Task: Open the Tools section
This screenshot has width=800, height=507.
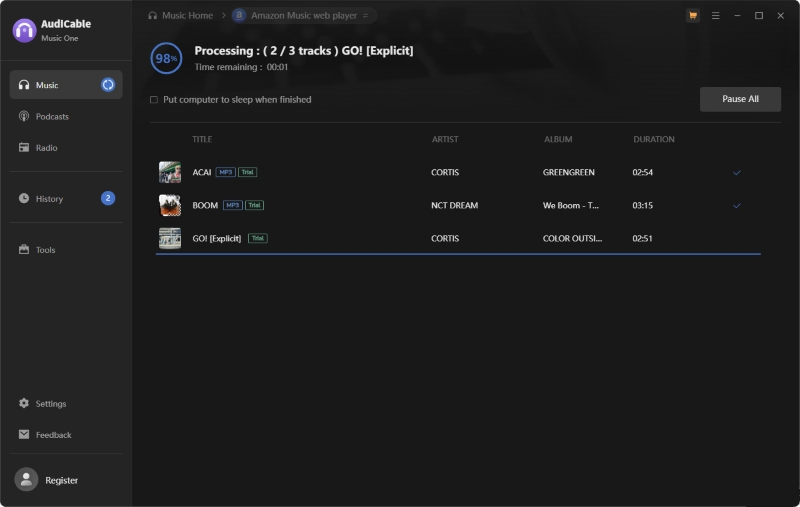Action: click(x=66, y=249)
